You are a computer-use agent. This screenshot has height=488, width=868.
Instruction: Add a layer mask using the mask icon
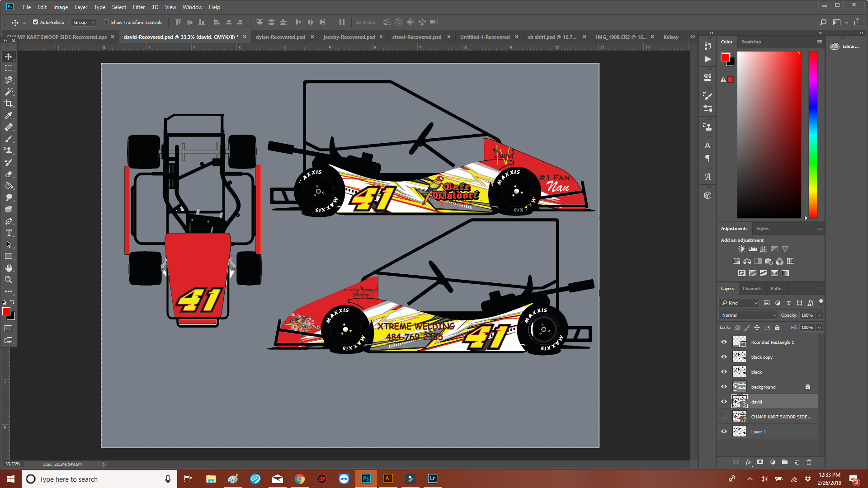[760, 462]
